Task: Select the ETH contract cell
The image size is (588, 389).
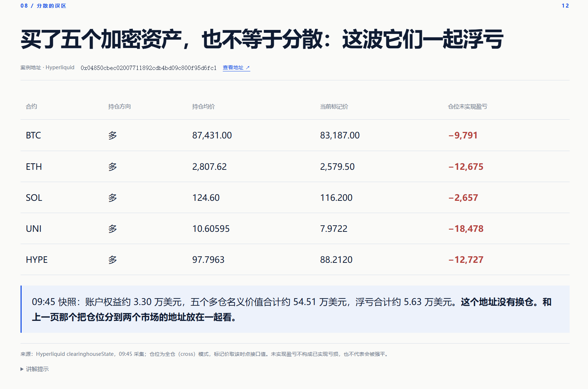Action: (34, 167)
